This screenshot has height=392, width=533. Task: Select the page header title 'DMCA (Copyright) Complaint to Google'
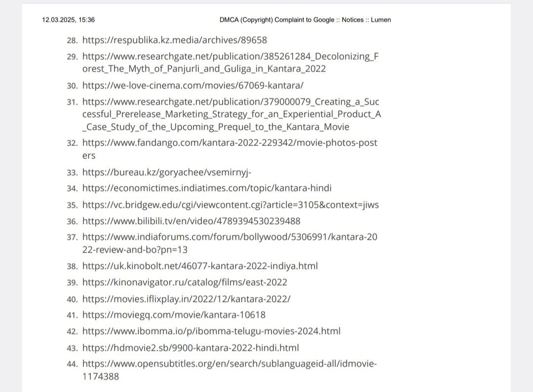(x=277, y=20)
